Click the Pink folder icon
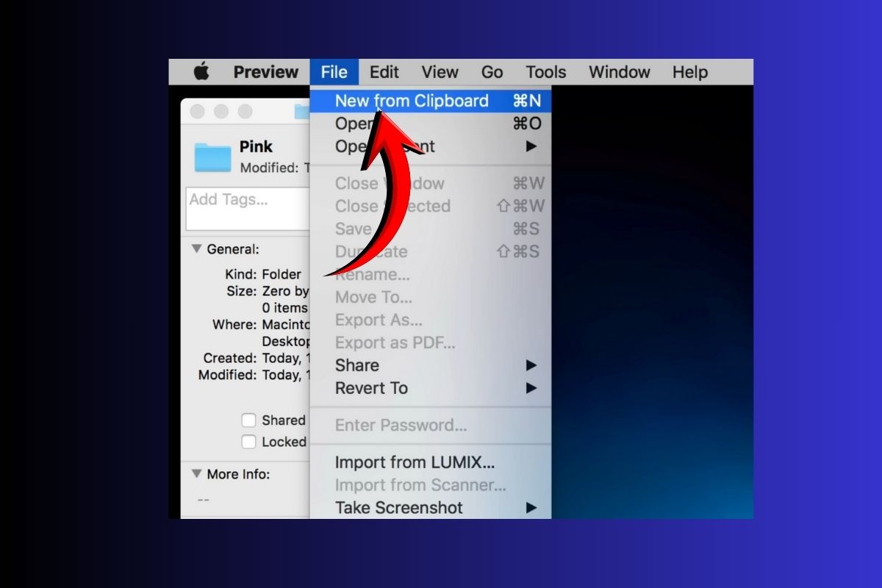Viewport: 882px width, 588px height. click(213, 157)
